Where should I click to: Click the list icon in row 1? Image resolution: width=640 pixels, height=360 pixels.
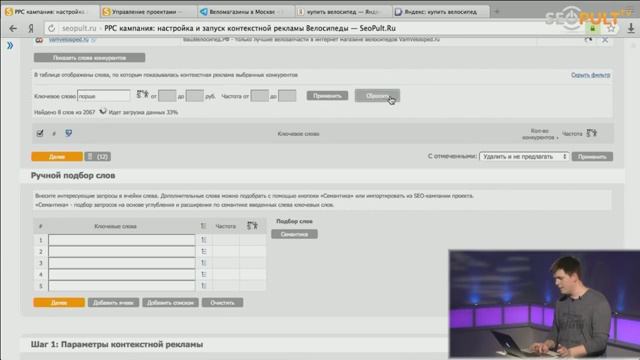point(204,240)
